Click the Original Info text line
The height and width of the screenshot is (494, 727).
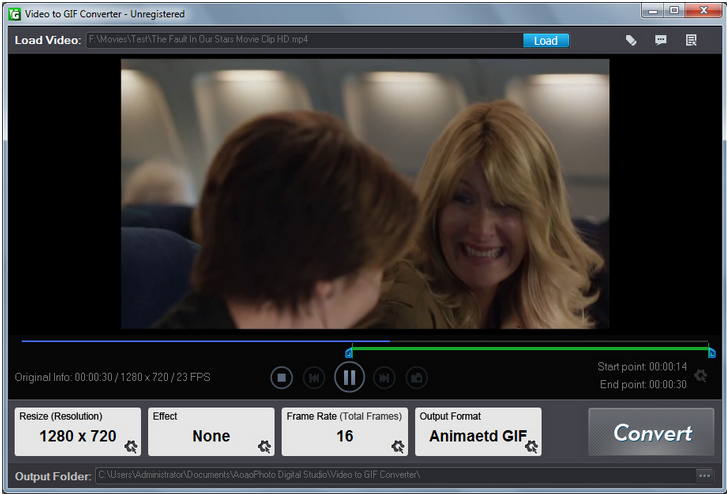click(112, 377)
